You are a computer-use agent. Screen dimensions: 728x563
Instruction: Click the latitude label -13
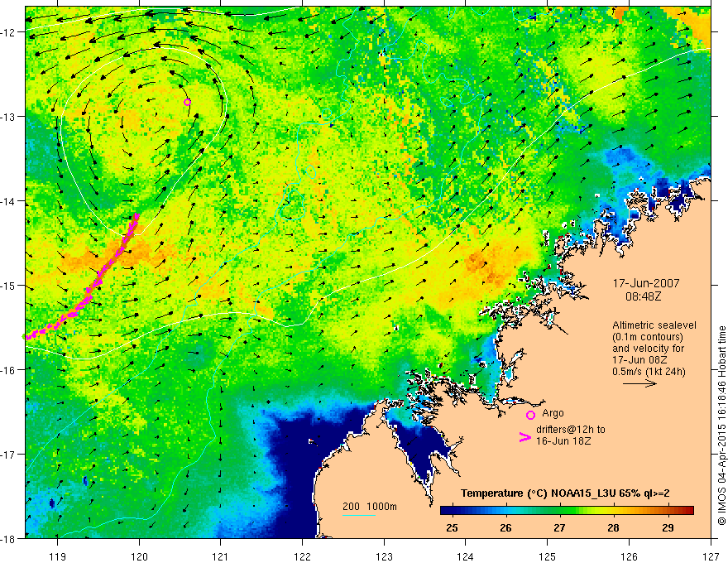point(9,117)
